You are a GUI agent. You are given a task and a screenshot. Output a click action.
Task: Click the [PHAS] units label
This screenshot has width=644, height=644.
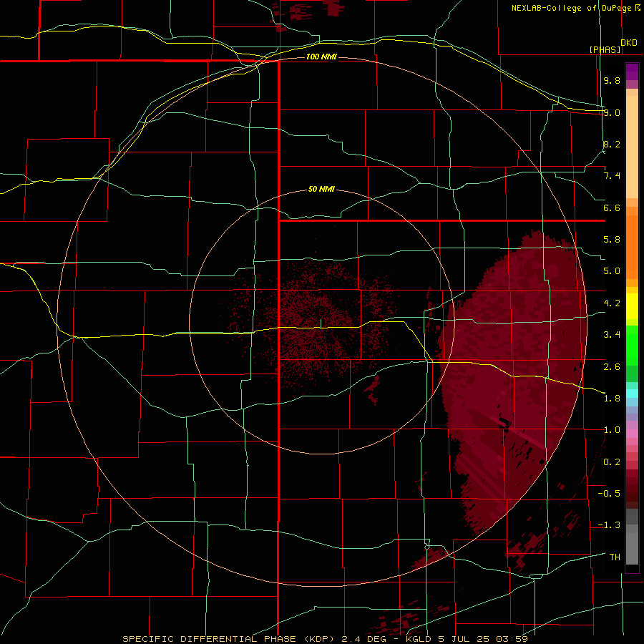click(605, 50)
